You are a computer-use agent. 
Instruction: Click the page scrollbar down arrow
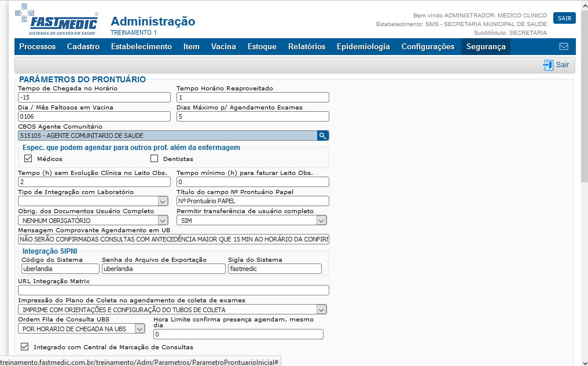click(x=585, y=363)
